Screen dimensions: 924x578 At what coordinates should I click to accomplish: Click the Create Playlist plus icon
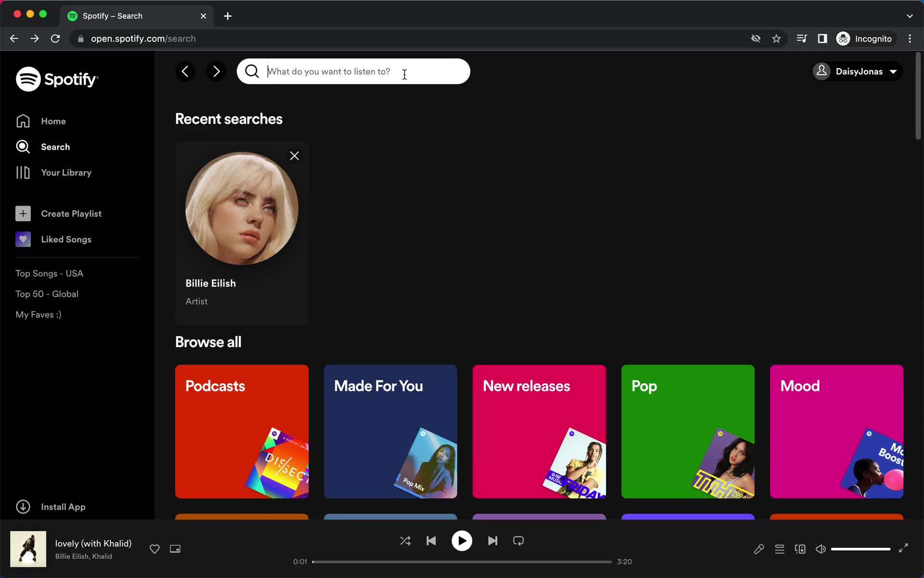pos(23,213)
